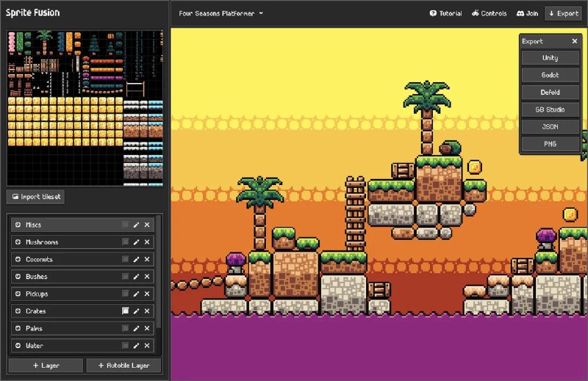Toggle collider box on Palms layer

click(125, 328)
